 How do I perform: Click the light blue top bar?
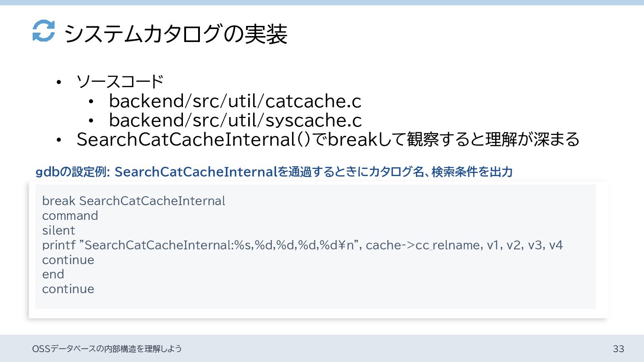pos(322,2)
